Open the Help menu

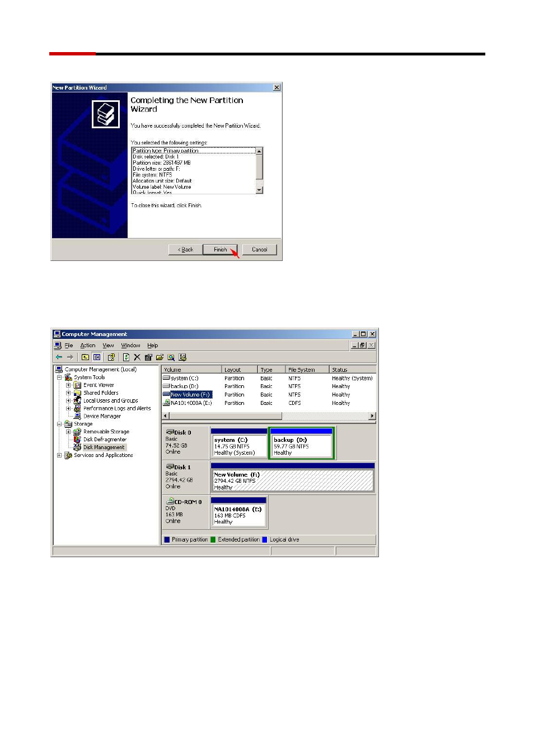[153, 346]
